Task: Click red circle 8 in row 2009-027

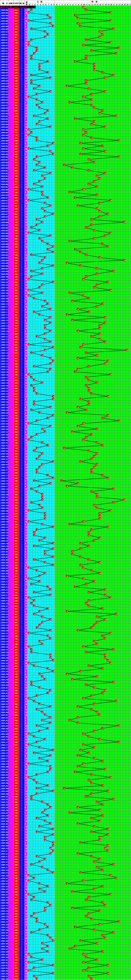Action: pyautogui.click(x=50, y=78)
